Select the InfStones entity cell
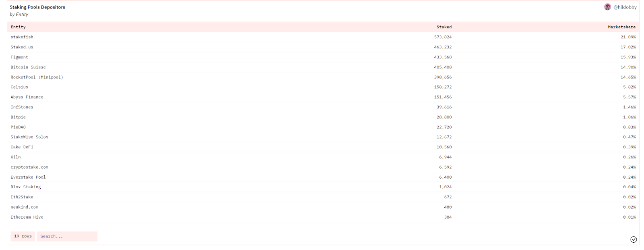The image size is (644, 250). (x=22, y=107)
